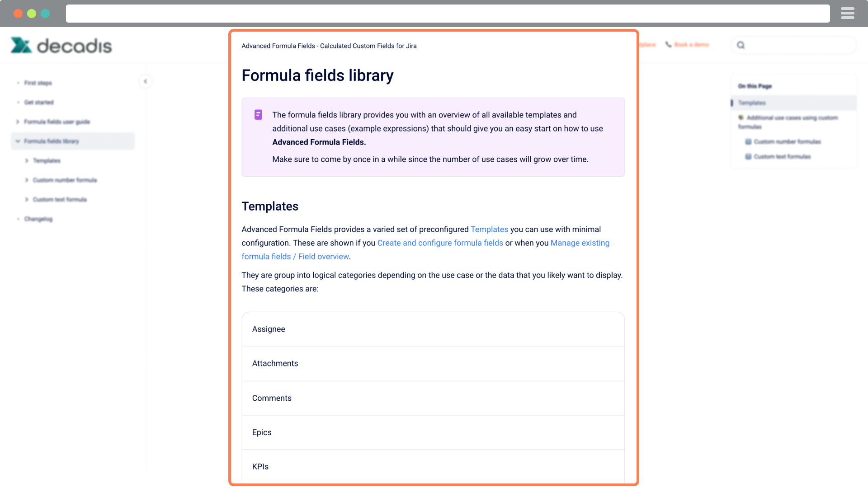
Task: Open the Changelog sidebar page
Action: coord(38,219)
